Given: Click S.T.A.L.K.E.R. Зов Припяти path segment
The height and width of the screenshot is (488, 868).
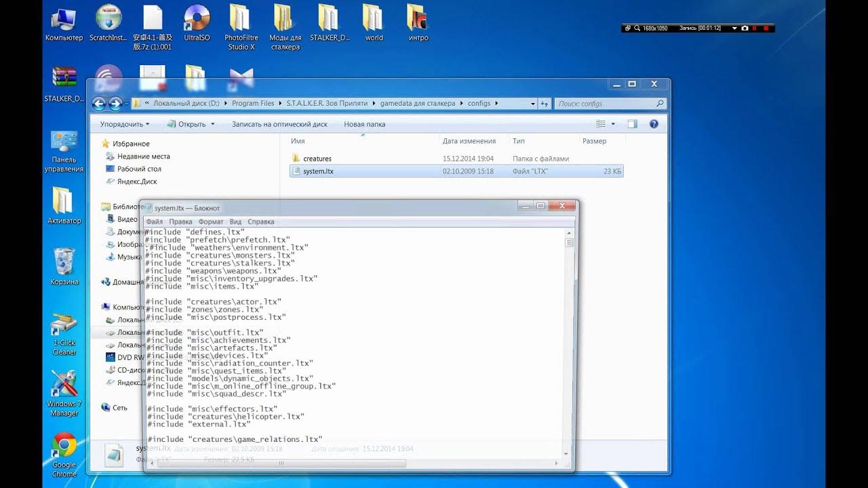Looking at the screenshot, I should [326, 104].
